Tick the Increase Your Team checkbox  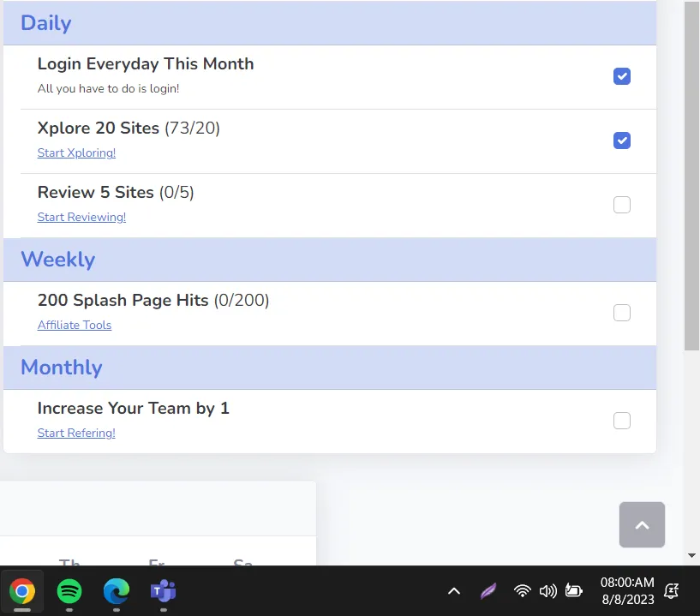pos(622,421)
